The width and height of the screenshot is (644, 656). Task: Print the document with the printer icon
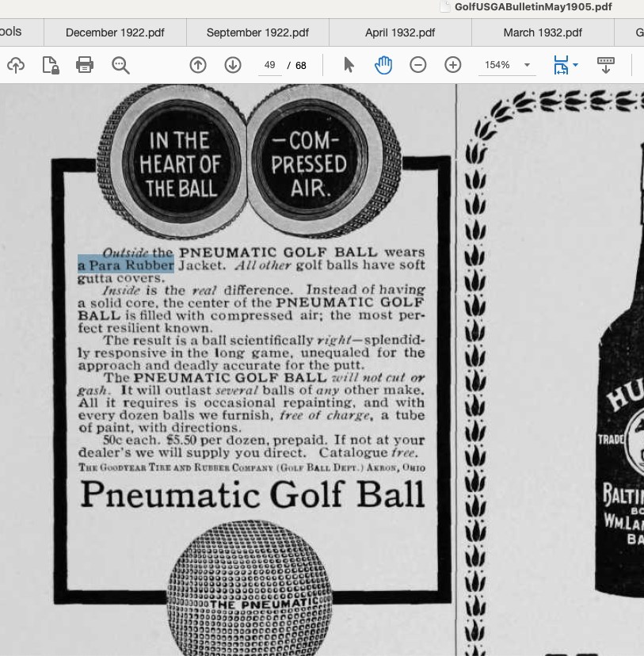click(85, 65)
